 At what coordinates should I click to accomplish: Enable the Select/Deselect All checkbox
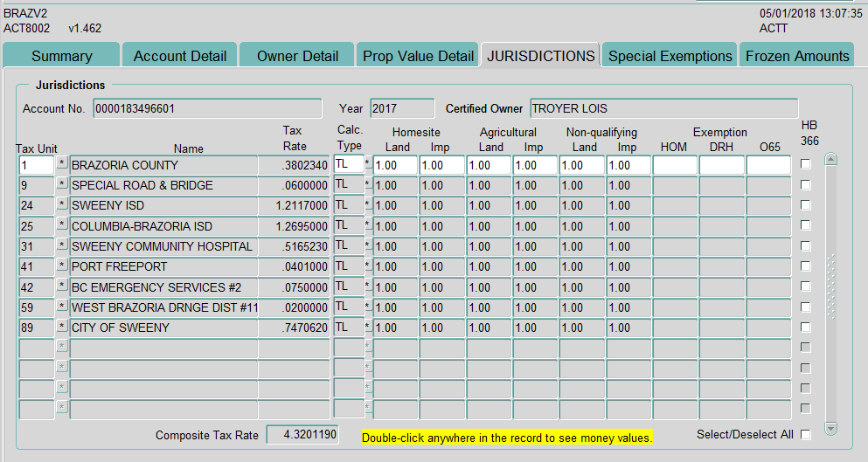[x=805, y=435]
